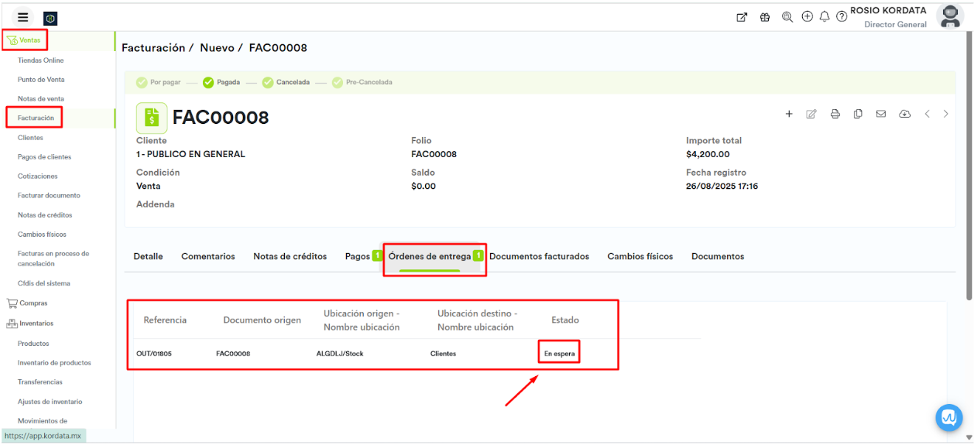Image resolution: width=980 pixels, height=447 pixels.
Task: Open the gift icon in header
Action: (x=765, y=17)
